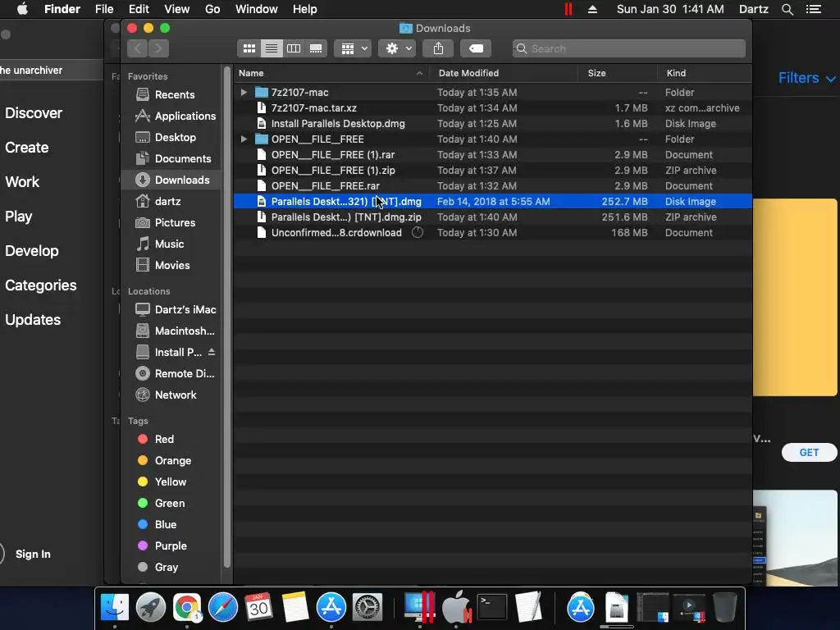Screen dimensions: 840x630
Task: Switch Finder to column view
Action: coord(294,48)
